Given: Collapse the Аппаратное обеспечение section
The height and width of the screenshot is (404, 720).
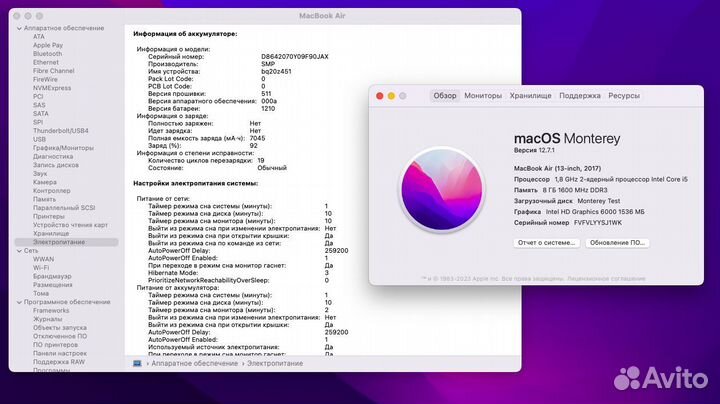Looking at the screenshot, I should point(19,28).
